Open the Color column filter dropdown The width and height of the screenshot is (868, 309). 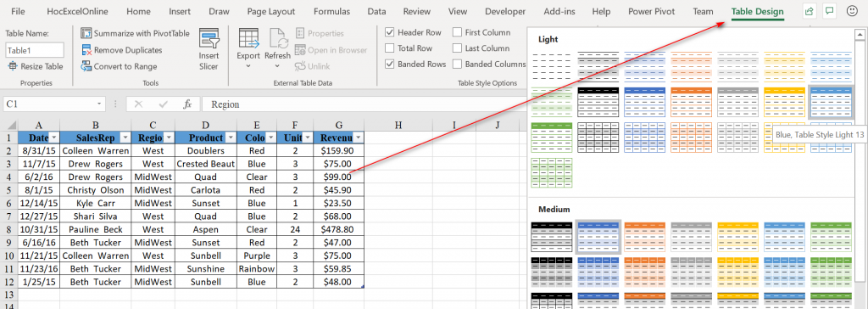(x=271, y=138)
